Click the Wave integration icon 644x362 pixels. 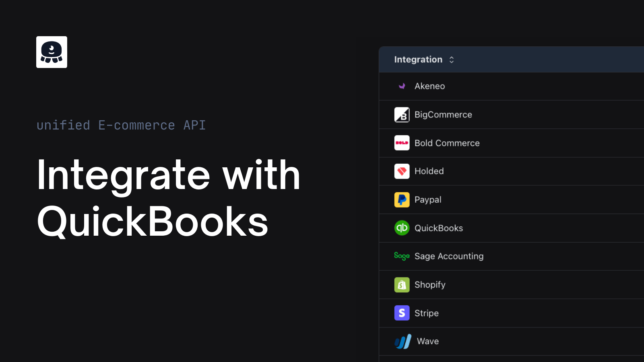tap(403, 341)
